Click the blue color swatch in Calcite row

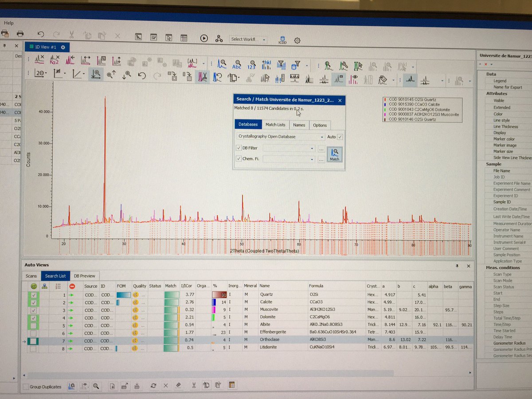pos(214,302)
